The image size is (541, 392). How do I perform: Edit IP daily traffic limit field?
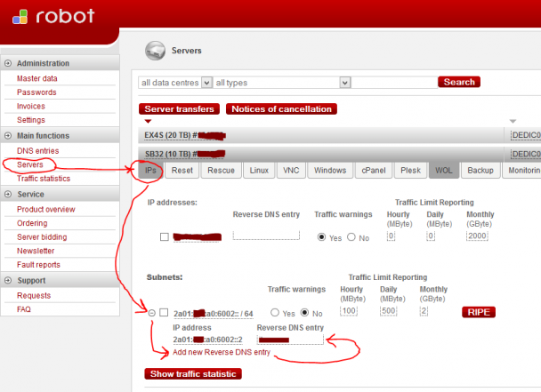[x=431, y=236]
